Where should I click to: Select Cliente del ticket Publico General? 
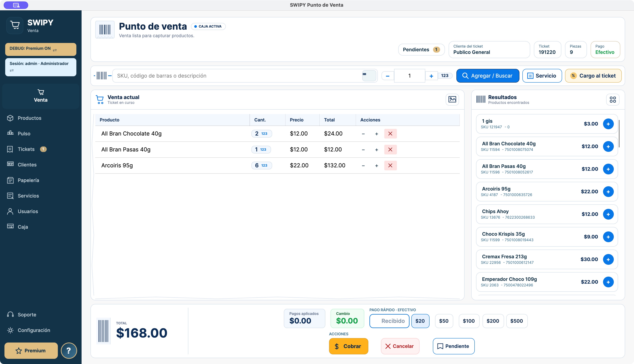point(489,49)
